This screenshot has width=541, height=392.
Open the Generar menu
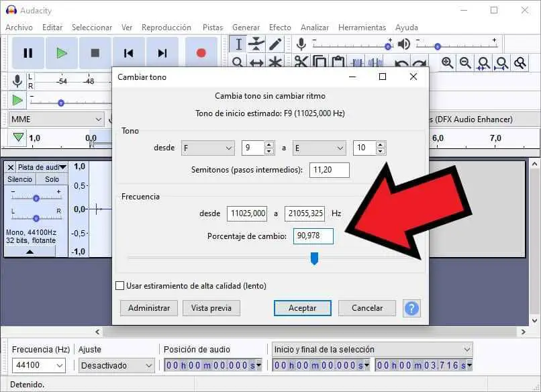click(246, 28)
